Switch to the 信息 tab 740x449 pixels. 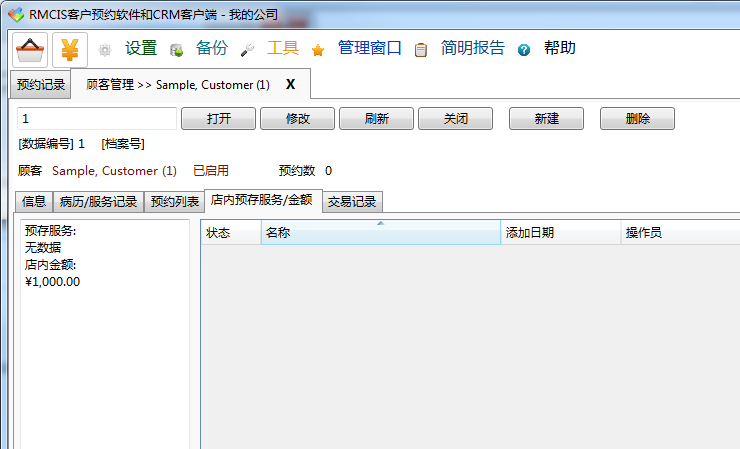[34, 202]
